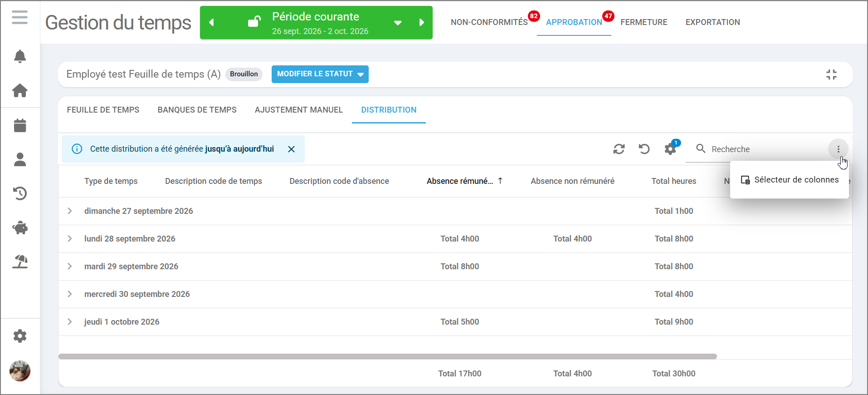Select the Distribution tab
The image size is (868, 395).
pyautogui.click(x=389, y=110)
